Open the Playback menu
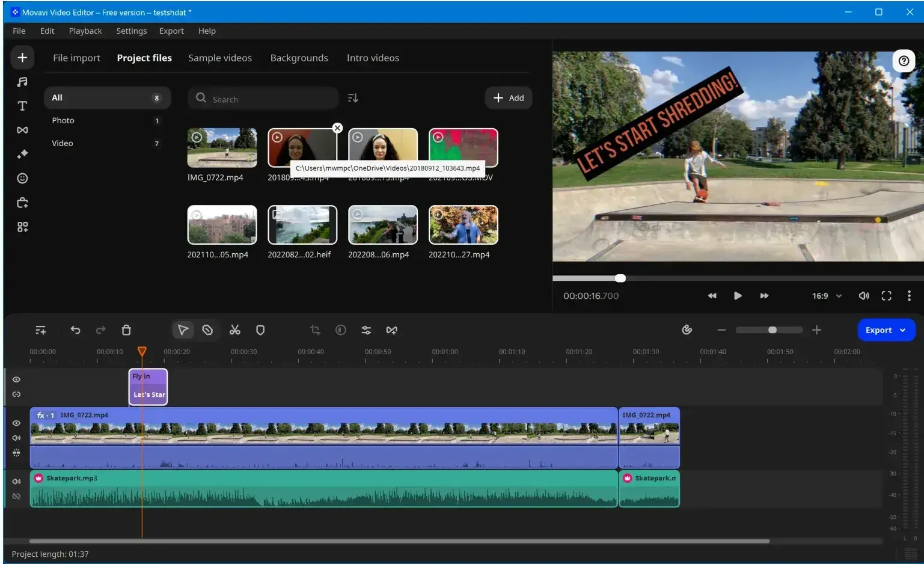 click(85, 31)
